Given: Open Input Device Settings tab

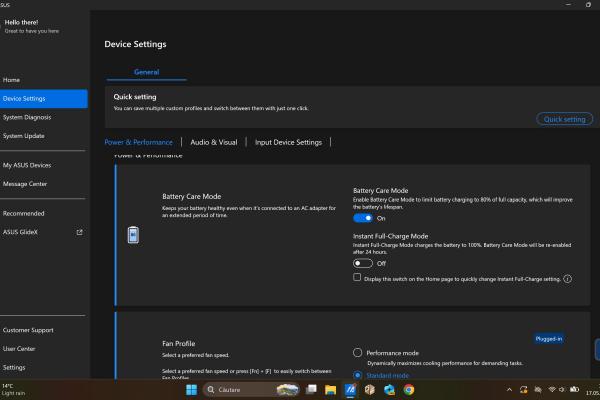Looking at the screenshot, I should coord(288,142).
